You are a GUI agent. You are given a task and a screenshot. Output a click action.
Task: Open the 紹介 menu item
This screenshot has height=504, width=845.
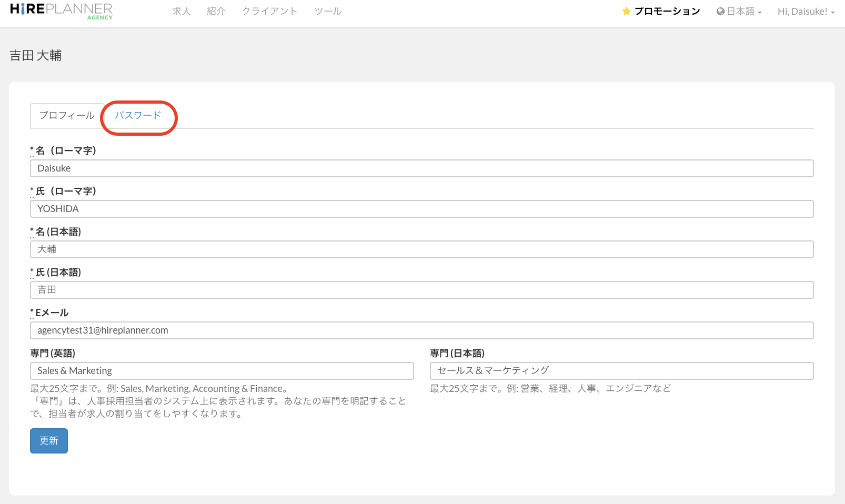click(216, 12)
